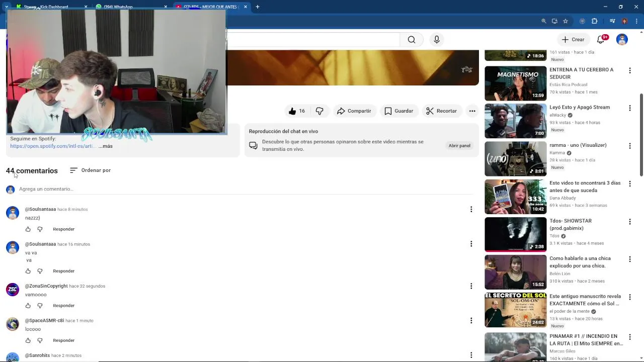Screen dimensions: 644x362
Task: Click the live chat replay icon
Action: pos(253,146)
